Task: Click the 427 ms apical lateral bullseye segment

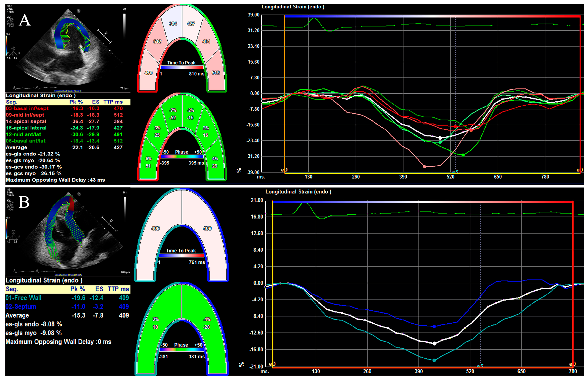Action: pyautogui.click(x=191, y=24)
